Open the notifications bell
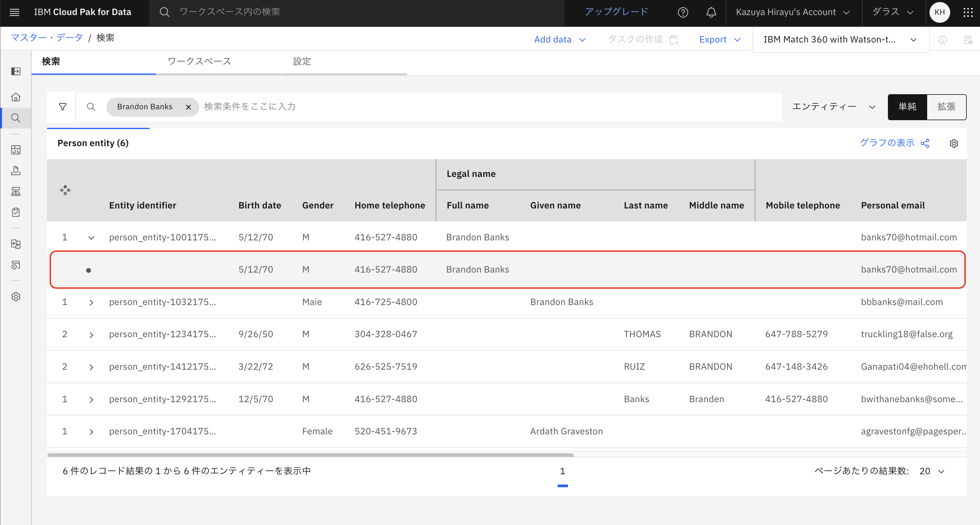 (x=711, y=12)
